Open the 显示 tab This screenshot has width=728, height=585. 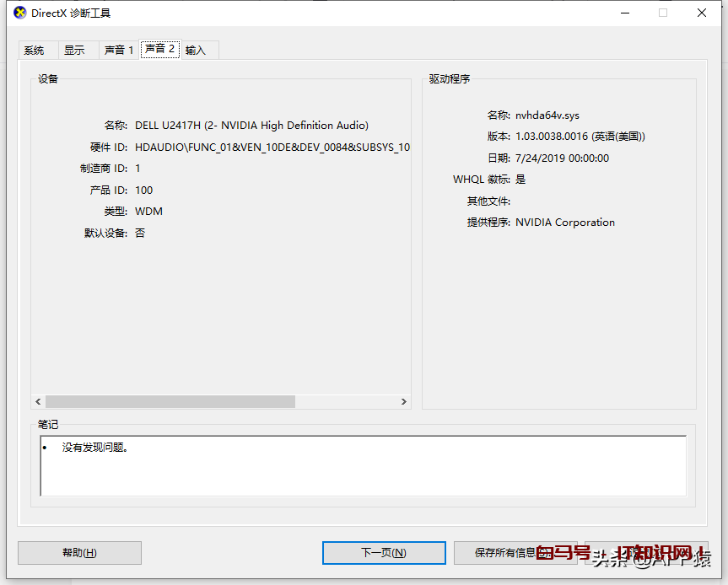[x=75, y=51]
